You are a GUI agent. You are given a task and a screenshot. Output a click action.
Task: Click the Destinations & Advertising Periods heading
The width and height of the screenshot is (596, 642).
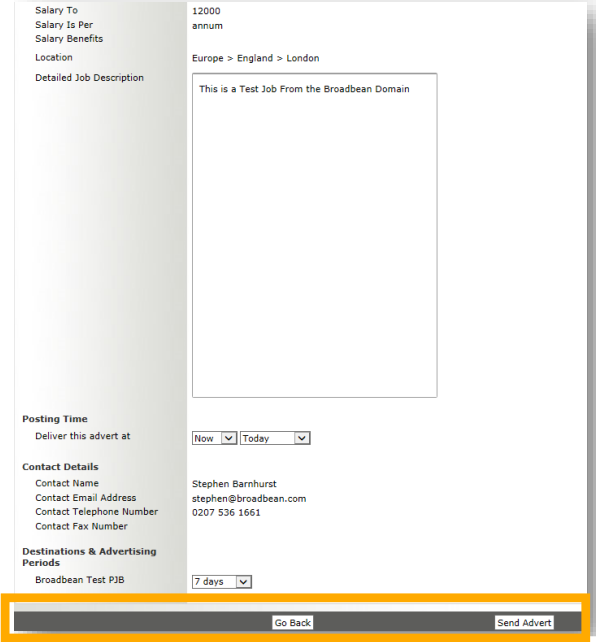89,557
